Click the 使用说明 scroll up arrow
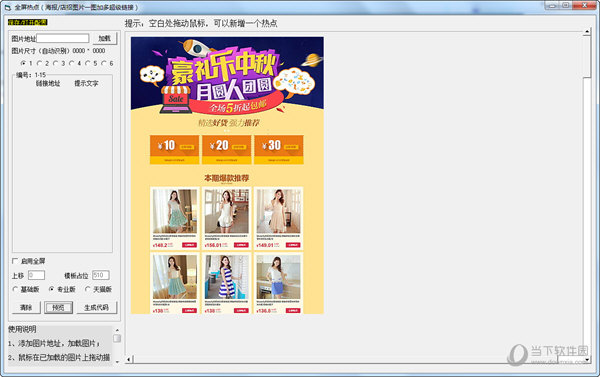The image size is (600, 377). pos(117,330)
